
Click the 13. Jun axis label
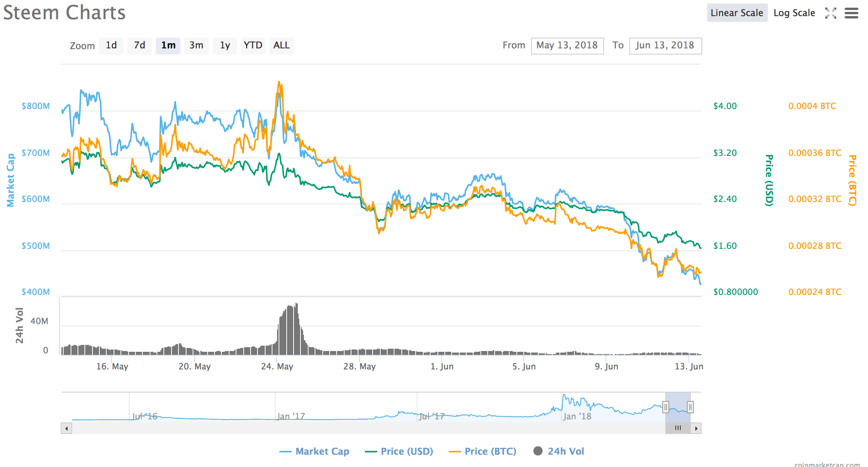[x=689, y=366]
